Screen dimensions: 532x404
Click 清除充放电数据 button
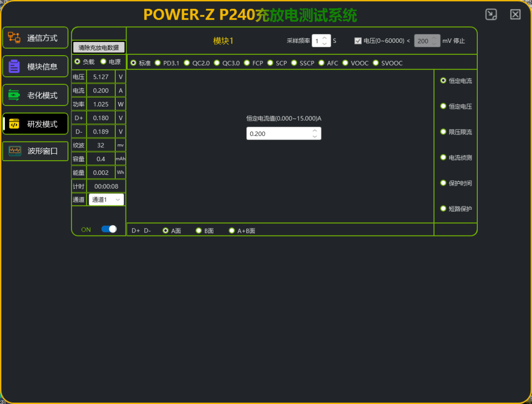(x=99, y=47)
